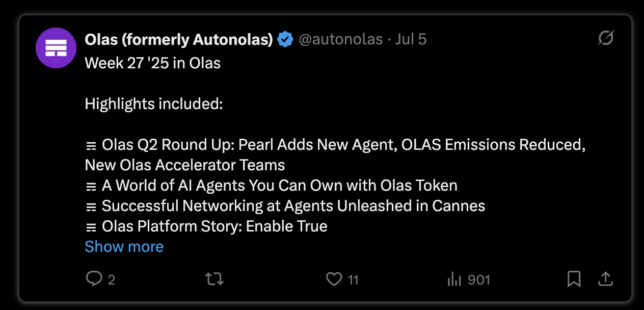Screen dimensions: 644x310
Task: Click the blue verified badge
Action: coord(285,39)
